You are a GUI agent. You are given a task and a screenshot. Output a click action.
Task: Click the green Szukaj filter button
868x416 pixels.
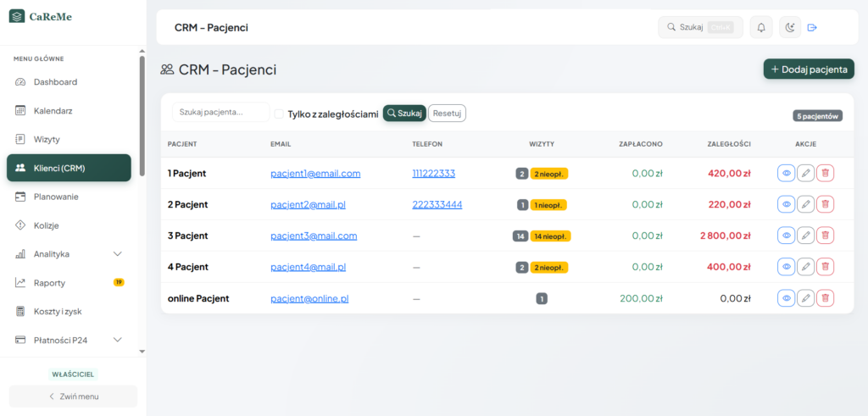tap(404, 113)
